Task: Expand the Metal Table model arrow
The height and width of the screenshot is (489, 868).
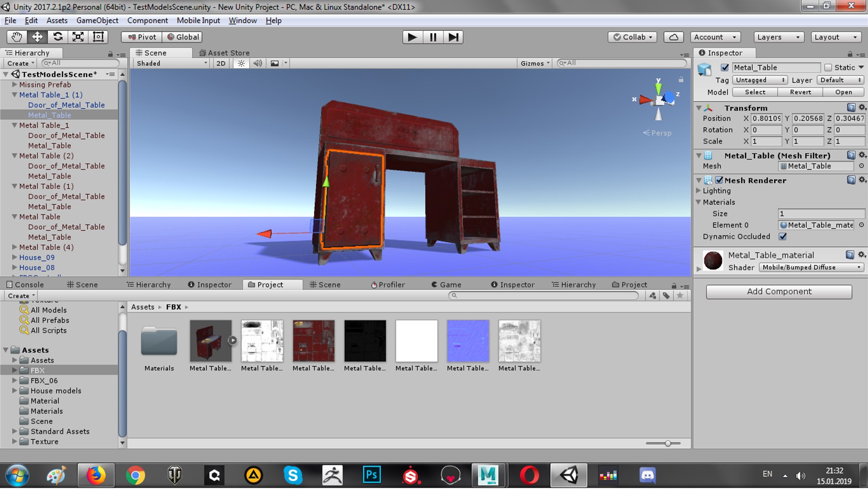Action: [232, 340]
